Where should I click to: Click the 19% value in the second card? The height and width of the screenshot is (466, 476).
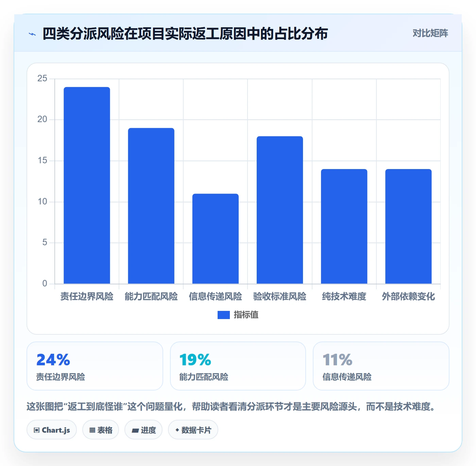tap(195, 360)
